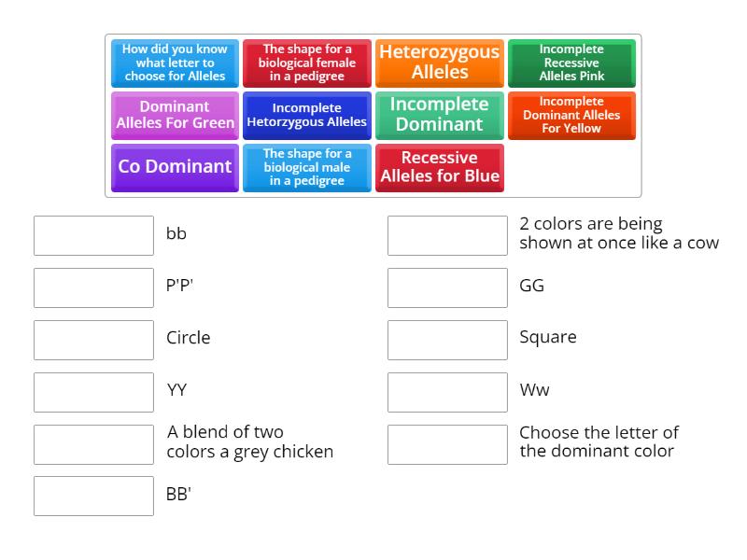Select the tile about choosing letters for Alleles
Viewport: 747px width, 560px height.
(175, 63)
